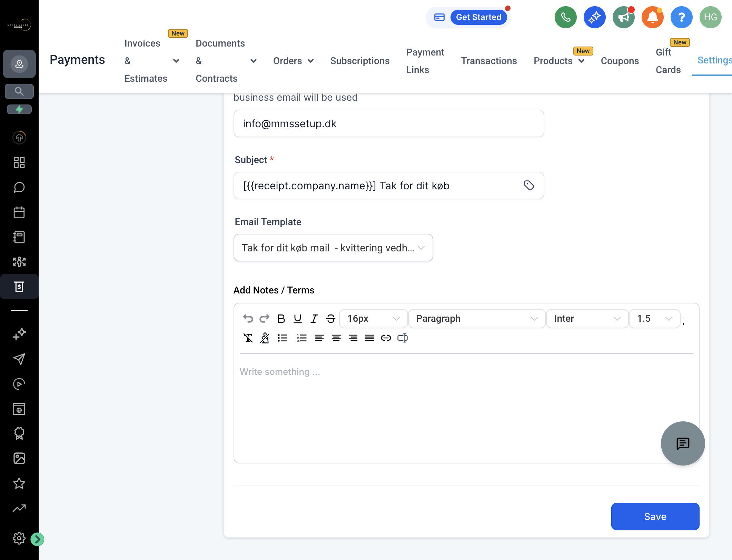The image size is (732, 560).
Task: Insert a bullet list
Action: click(283, 338)
